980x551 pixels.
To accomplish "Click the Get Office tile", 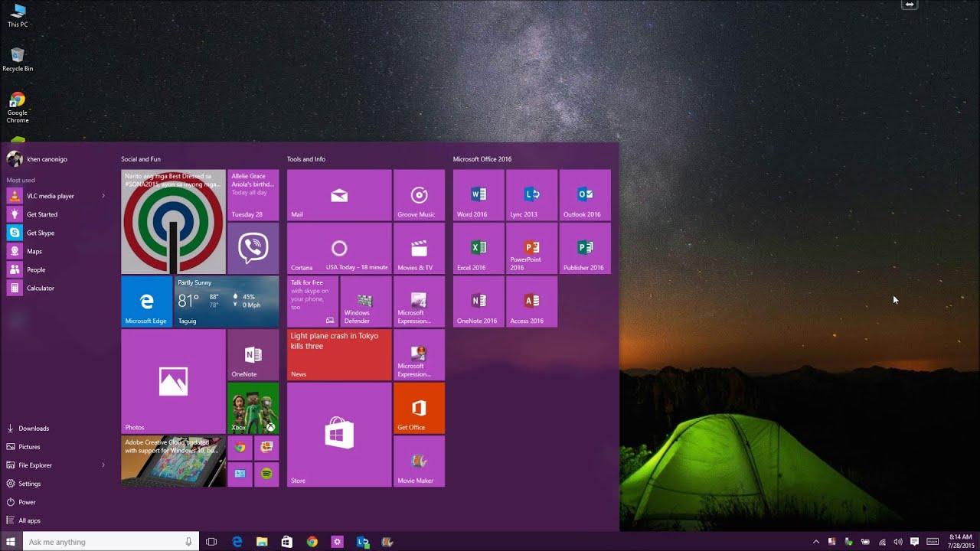I will (x=419, y=408).
